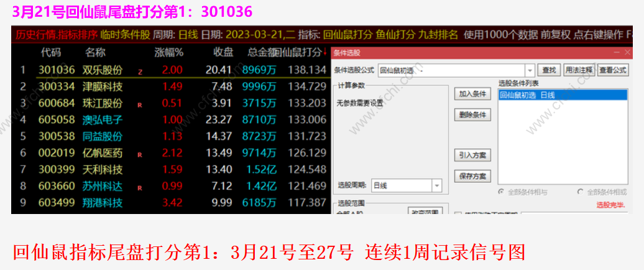644x270 pixels.
Task: Click 历史行情.指标排序 in the header bar
Action: point(57,34)
